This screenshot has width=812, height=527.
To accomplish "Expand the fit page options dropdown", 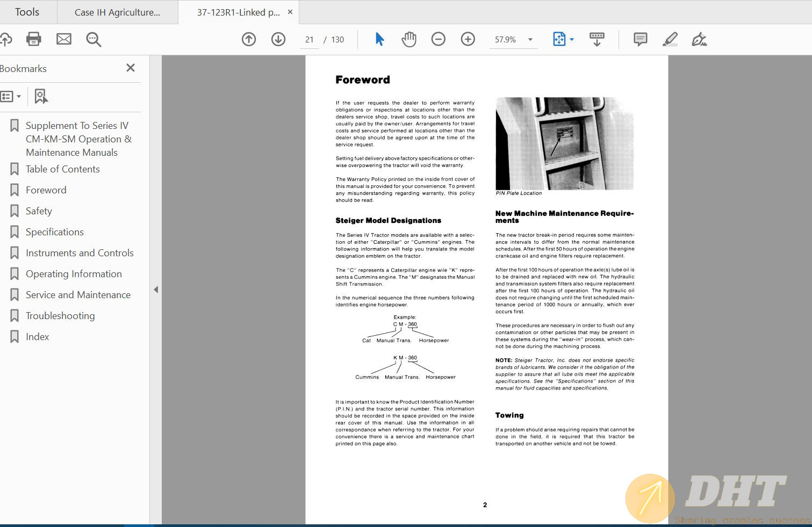I will [x=572, y=40].
